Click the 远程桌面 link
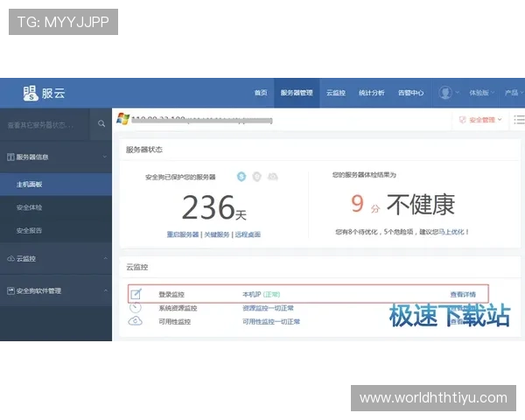 point(248,234)
